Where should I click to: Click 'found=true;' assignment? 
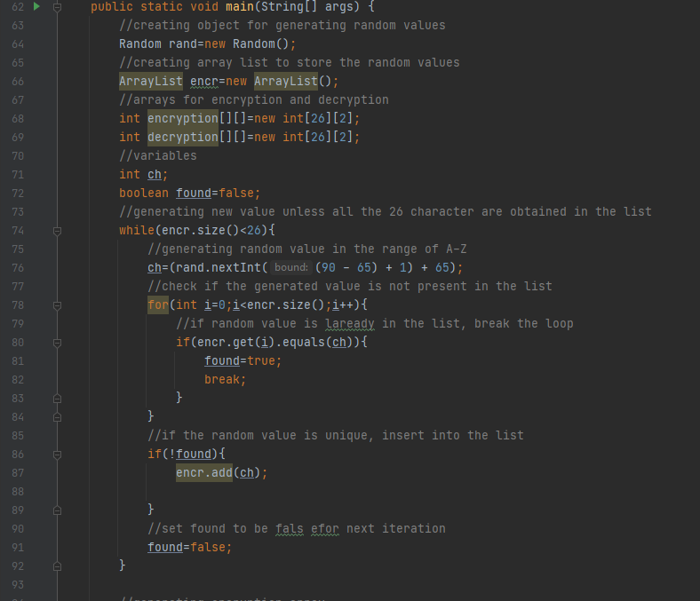click(243, 360)
